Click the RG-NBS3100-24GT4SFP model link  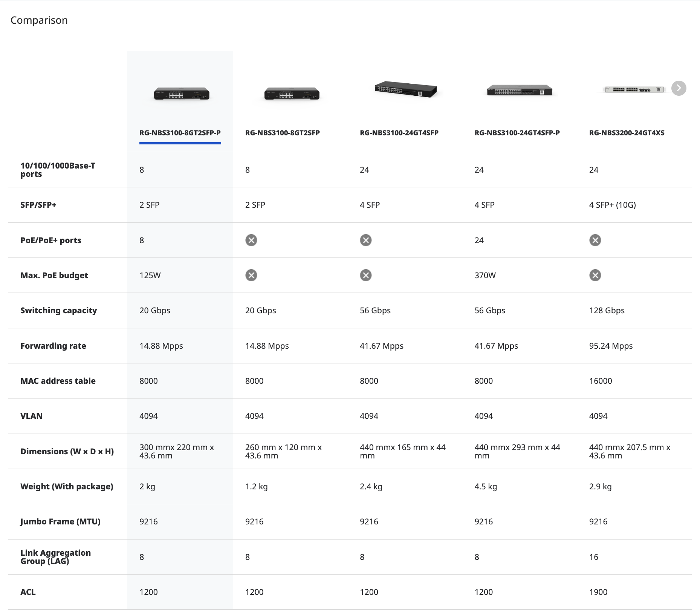pyautogui.click(x=399, y=133)
